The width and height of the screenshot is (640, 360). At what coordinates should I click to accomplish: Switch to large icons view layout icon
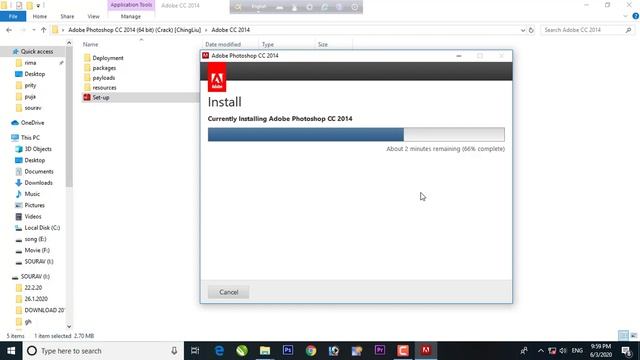633,336
